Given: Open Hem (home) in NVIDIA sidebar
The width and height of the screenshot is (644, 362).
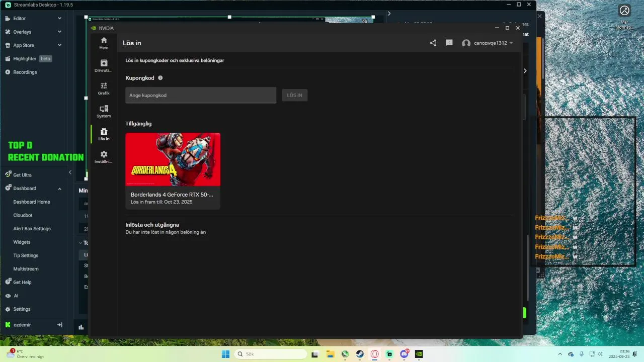Looking at the screenshot, I should (x=104, y=43).
